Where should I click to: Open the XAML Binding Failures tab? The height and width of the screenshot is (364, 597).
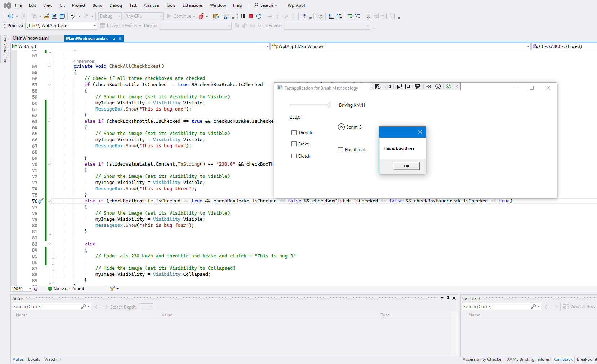point(528,359)
